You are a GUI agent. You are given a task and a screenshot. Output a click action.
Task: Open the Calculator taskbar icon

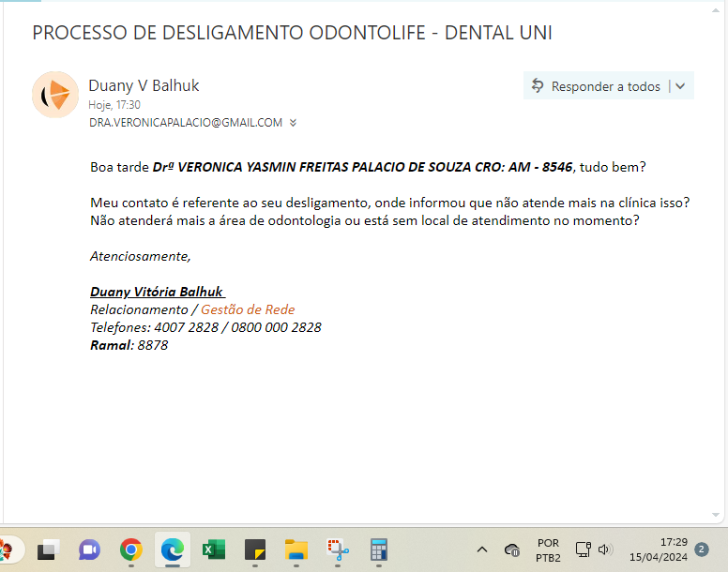coord(379,550)
